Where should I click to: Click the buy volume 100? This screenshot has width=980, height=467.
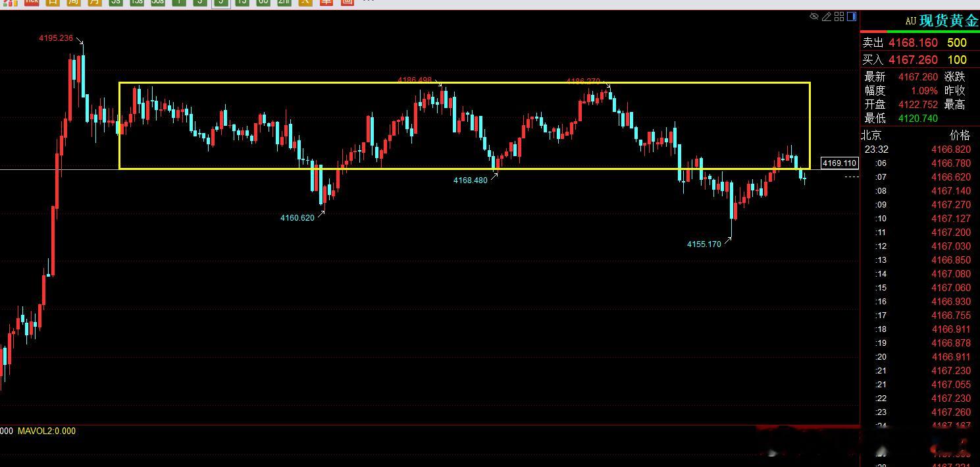(957, 60)
